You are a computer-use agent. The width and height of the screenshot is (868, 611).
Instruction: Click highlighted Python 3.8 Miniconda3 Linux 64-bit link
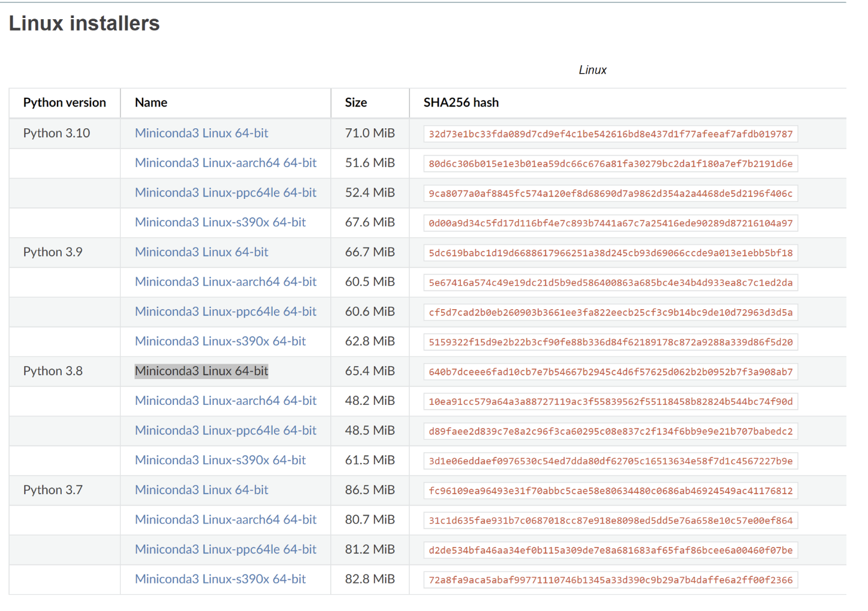pyautogui.click(x=201, y=371)
